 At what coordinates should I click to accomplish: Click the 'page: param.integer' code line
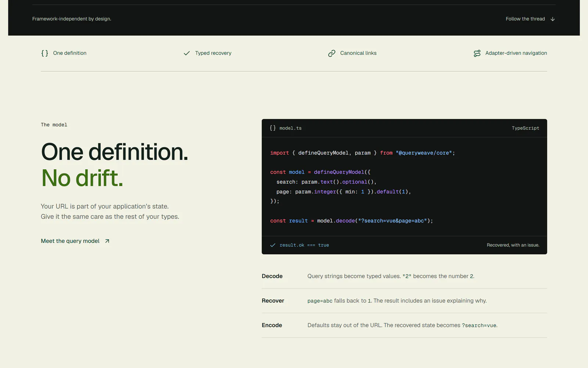pos(344,192)
